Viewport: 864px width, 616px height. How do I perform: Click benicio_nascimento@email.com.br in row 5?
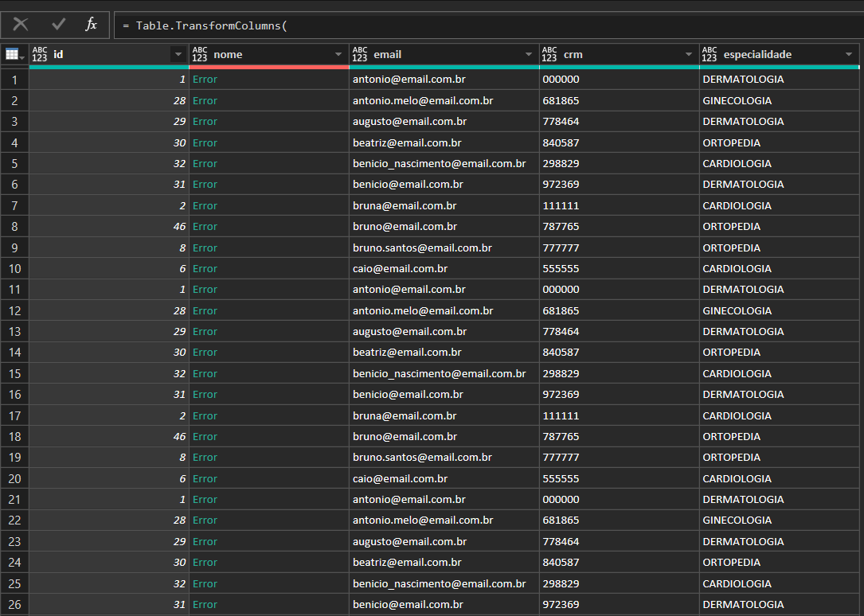point(439,164)
